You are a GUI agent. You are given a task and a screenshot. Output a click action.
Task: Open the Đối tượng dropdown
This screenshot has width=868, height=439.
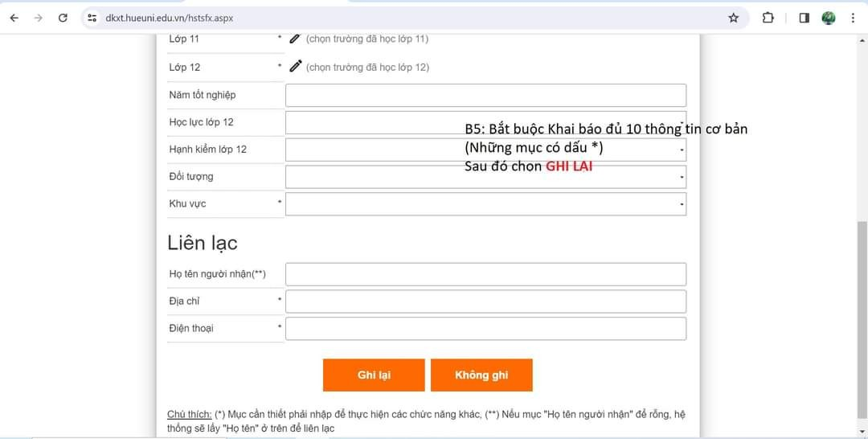[x=486, y=177]
